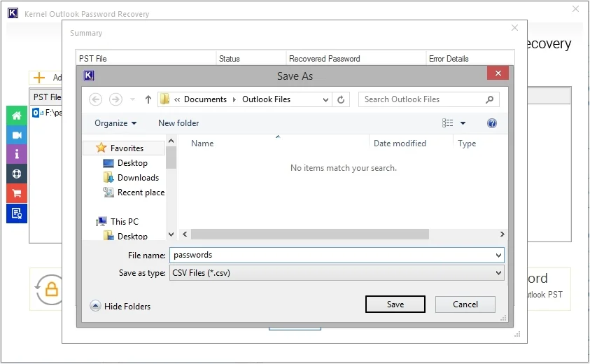The image size is (590, 364).
Task: Open the dark lifebuoy support sidebar icon
Action: 17,174
